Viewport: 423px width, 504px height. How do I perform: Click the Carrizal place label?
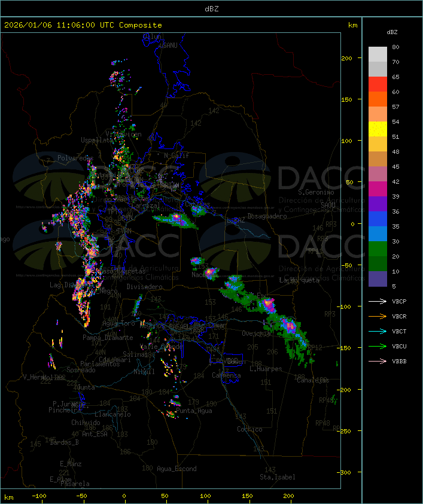coord(146,205)
